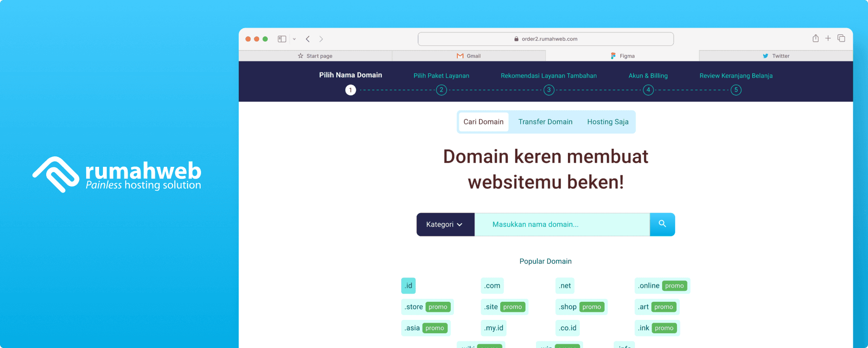
Task: Select step 5 circle in progress bar
Action: (x=736, y=90)
